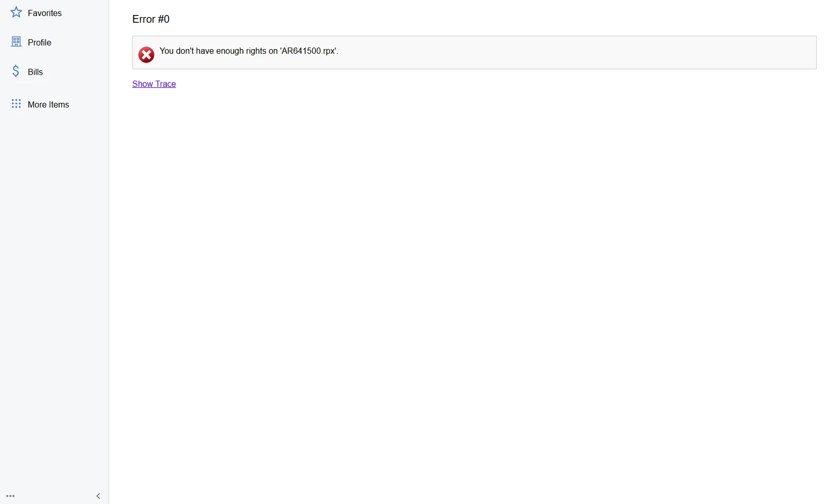Image resolution: width=826 pixels, height=504 pixels.
Task: Open the Favorites menu item
Action: coord(54,13)
